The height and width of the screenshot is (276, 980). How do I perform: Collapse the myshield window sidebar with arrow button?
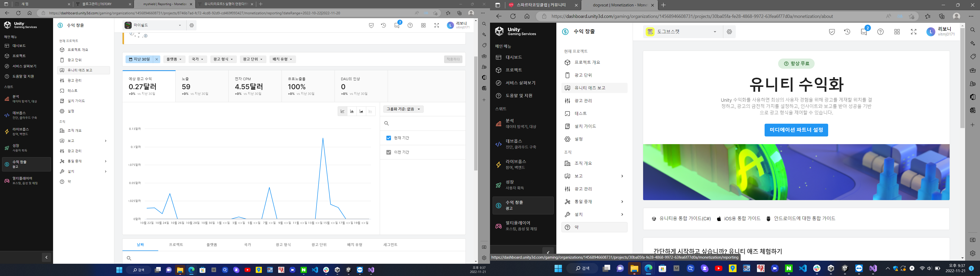pos(46,257)
